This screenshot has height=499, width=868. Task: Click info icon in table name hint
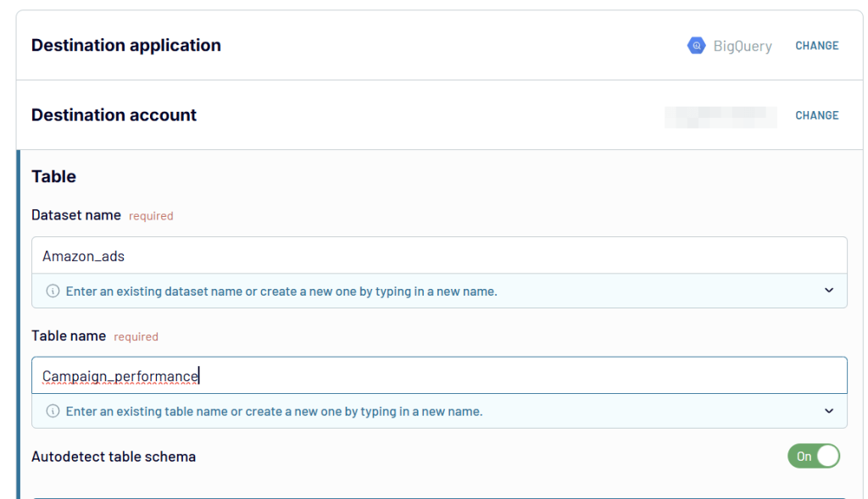[x=53, y=411]
